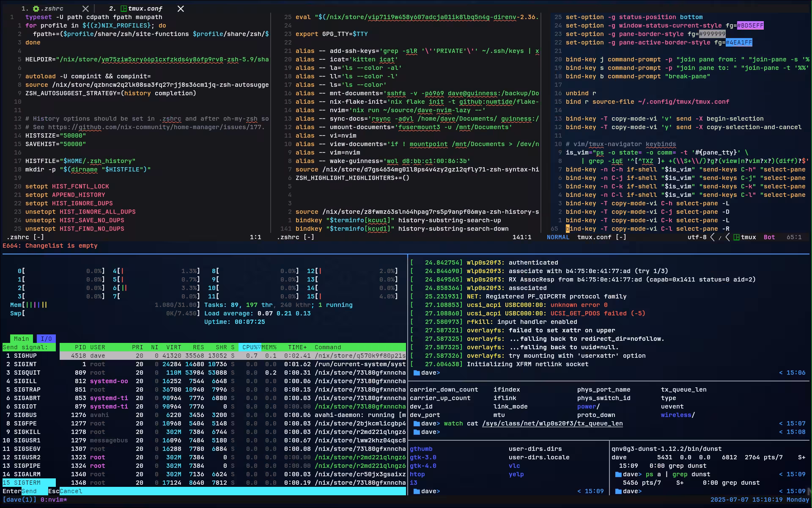
Task: Click the tmux icon on tmux.conf tab
Action: (x=123, y=8)
